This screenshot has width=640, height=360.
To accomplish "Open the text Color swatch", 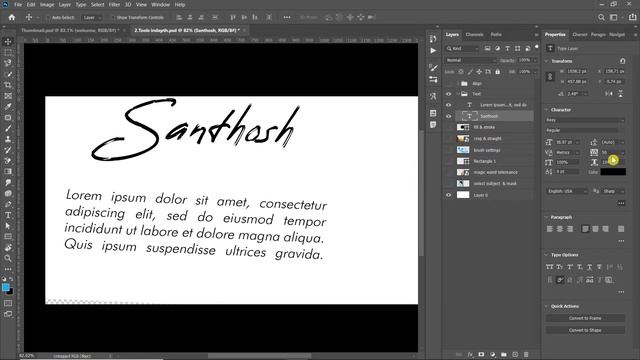I will 613,172.
